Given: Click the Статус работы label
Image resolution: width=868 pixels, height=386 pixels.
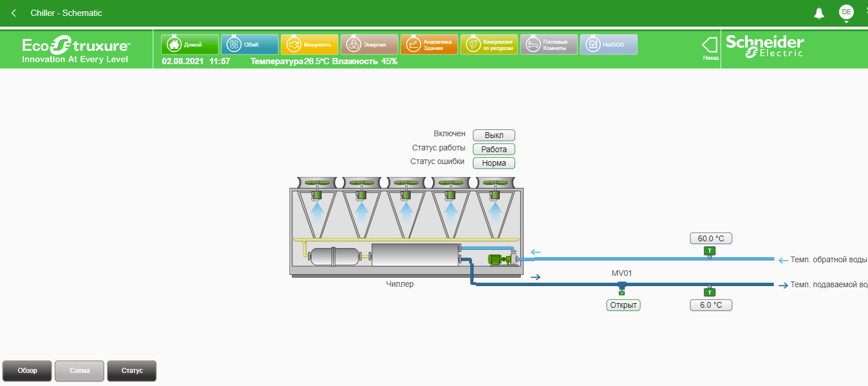Looking at the screenshot, I should tap(439, 148).
